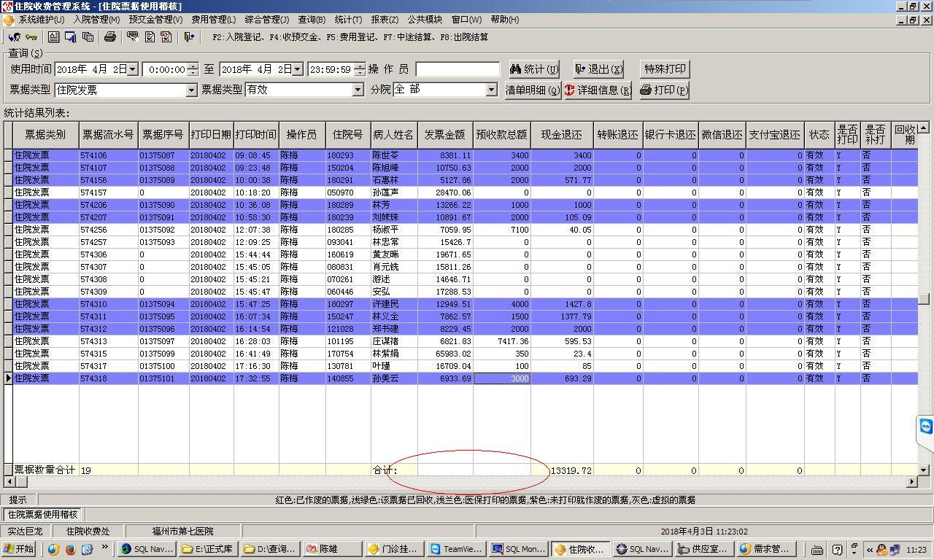Open the end date dropdown
934x560 pixels.
297,69
